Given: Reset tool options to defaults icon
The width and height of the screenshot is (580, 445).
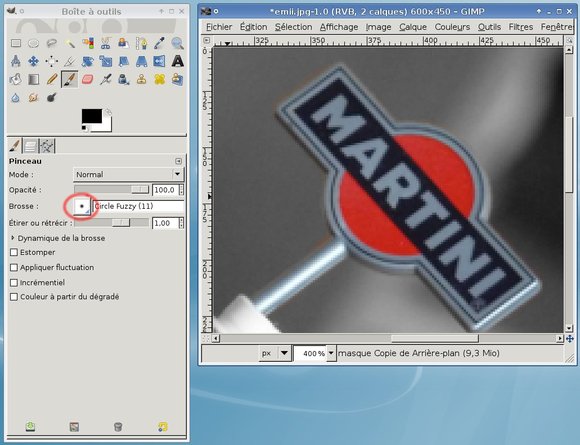Looking at the screenshot, I should [162, 427].
